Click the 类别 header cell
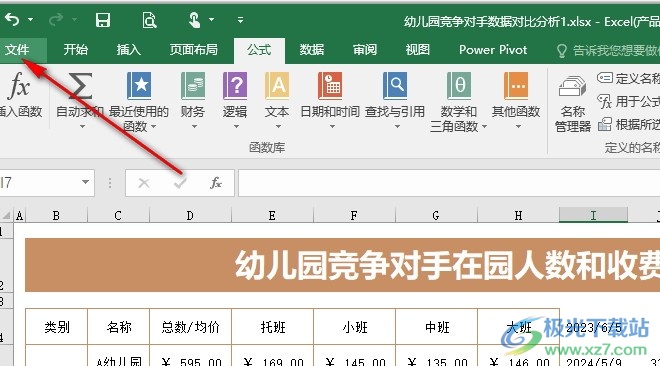The image size is (660, 366). click(56, 327)
